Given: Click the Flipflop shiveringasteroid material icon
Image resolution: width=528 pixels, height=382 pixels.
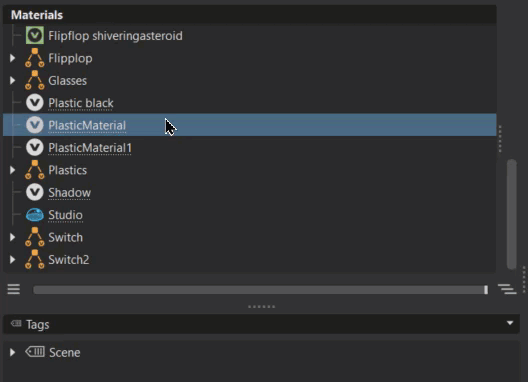Looking at the screenshot, I should click(x=35, y=35).
